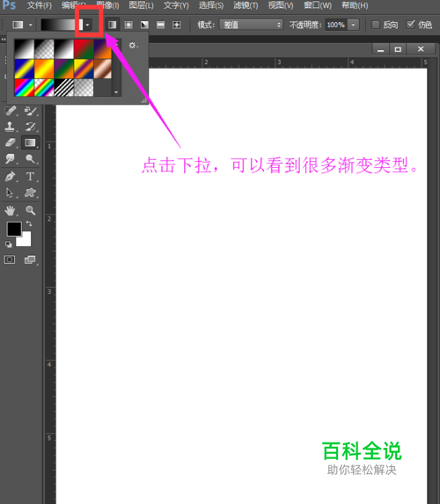
Task: Open the 选择(S) menu
Action: 211,5
